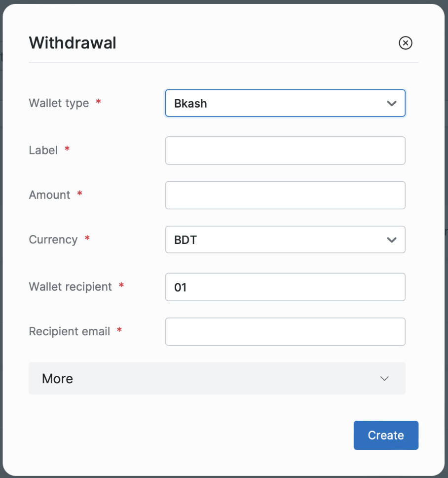This screenshot has width=448, height=478.
Task: Click the Recipient email input box
Action: [x=285, y=331]
